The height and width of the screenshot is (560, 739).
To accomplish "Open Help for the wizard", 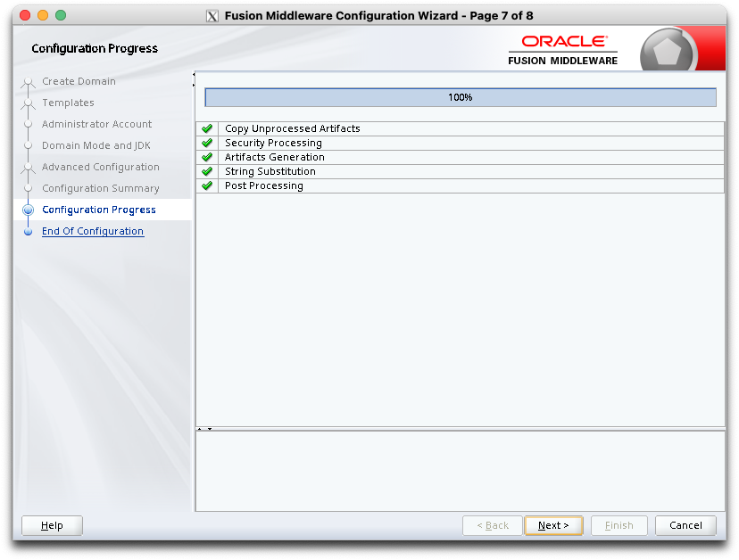I will click(x=52, y=525).
